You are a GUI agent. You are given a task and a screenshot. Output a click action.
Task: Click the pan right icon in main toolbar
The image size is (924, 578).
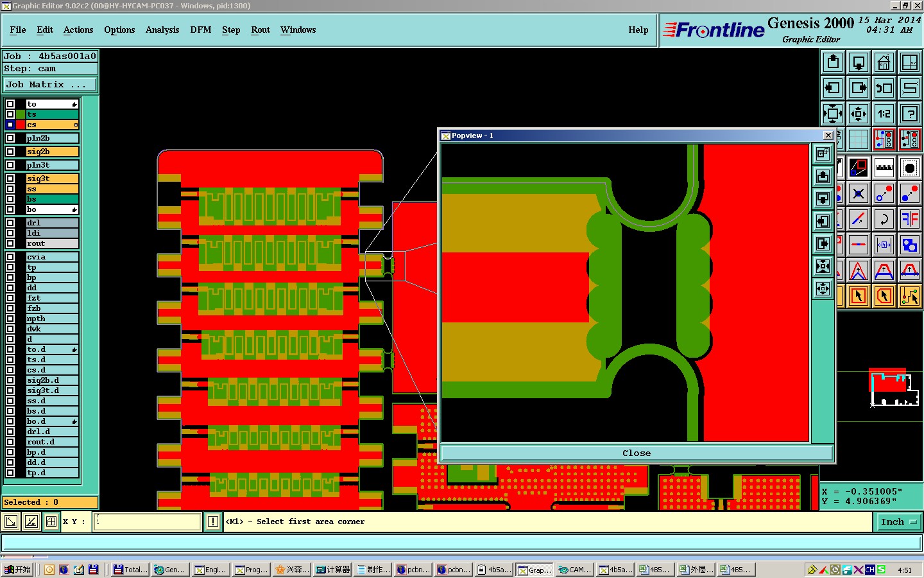pyautogui.click(x=859, y=88)
